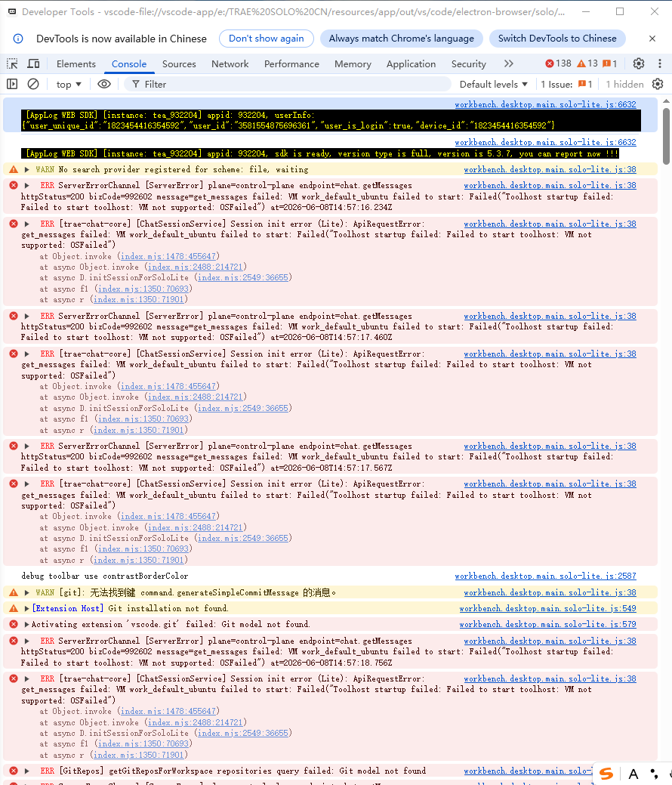The width and height of the screenshot is (672, 785).
Task: Open workbench.desktop.main.solo-lite.js:549 source link
Action: 548,609
